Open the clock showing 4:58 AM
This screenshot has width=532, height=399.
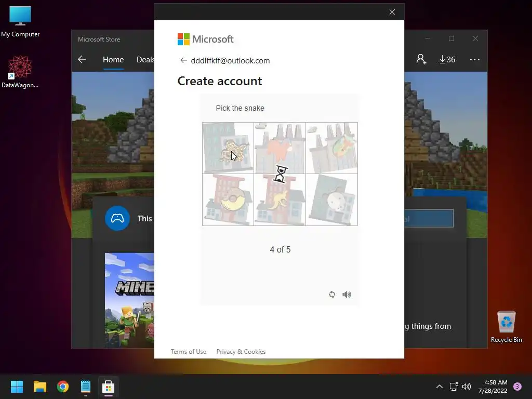tap(493, 387)
